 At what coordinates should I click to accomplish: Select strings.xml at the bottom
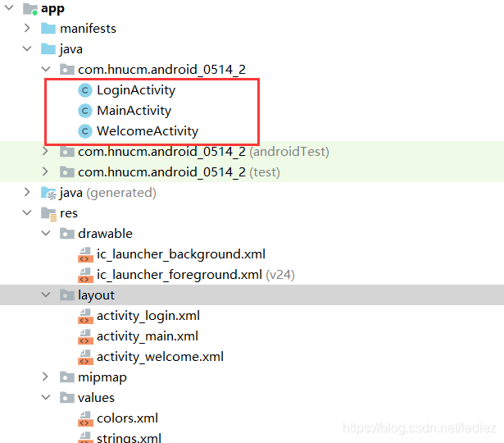pyautogui.click(x=129, y=438)
